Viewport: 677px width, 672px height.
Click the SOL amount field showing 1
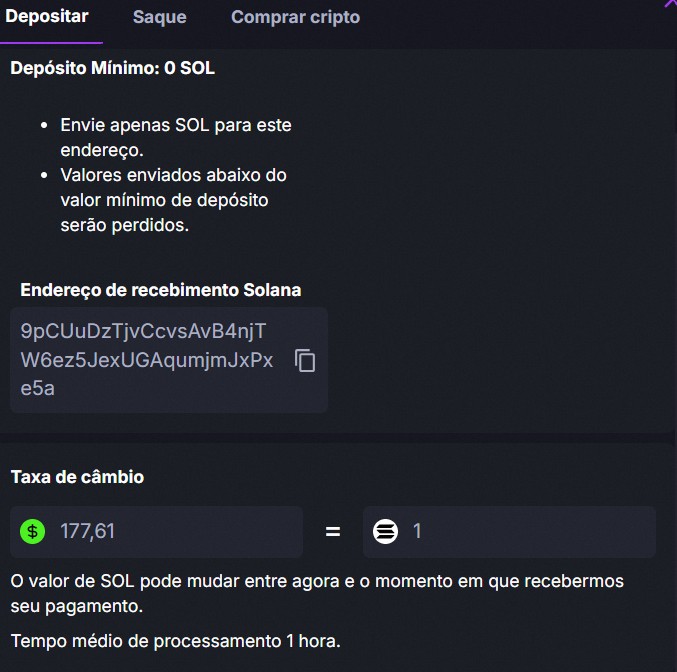tap(509, 532)
